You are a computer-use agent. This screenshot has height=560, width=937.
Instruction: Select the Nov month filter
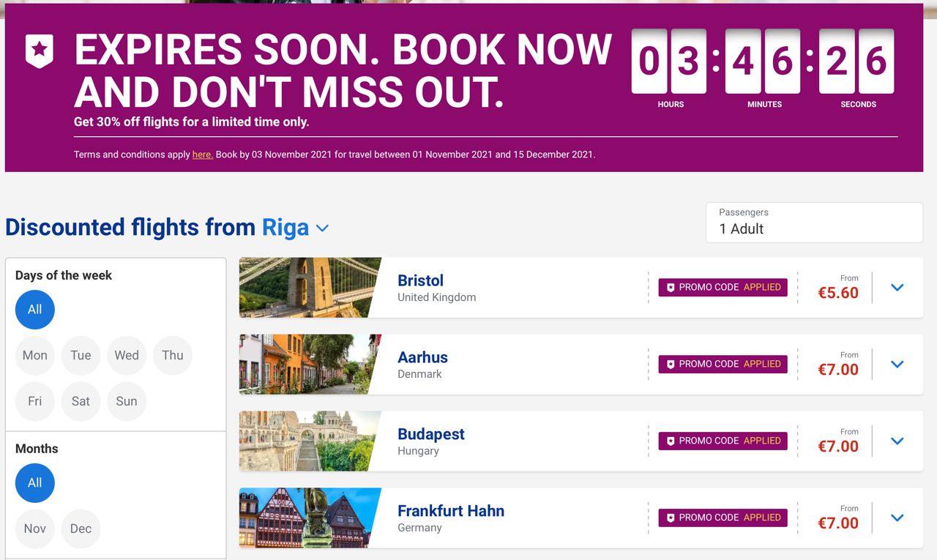[34, 529]
